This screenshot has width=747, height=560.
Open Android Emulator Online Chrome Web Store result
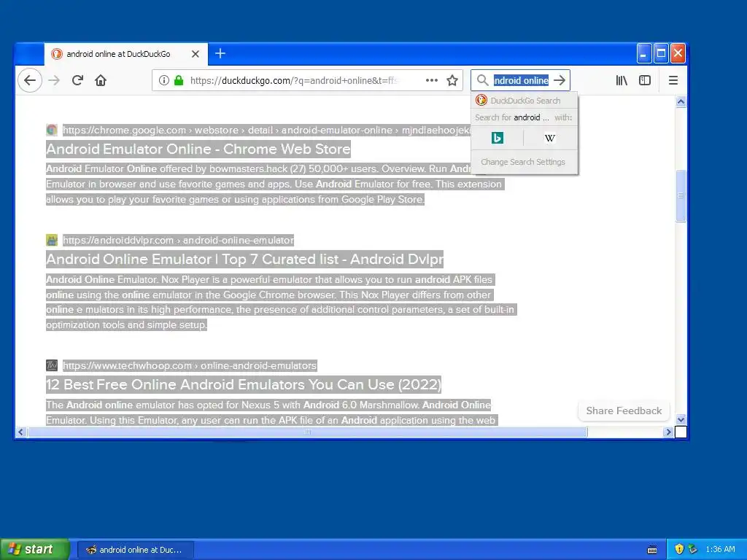click(198, 149)
